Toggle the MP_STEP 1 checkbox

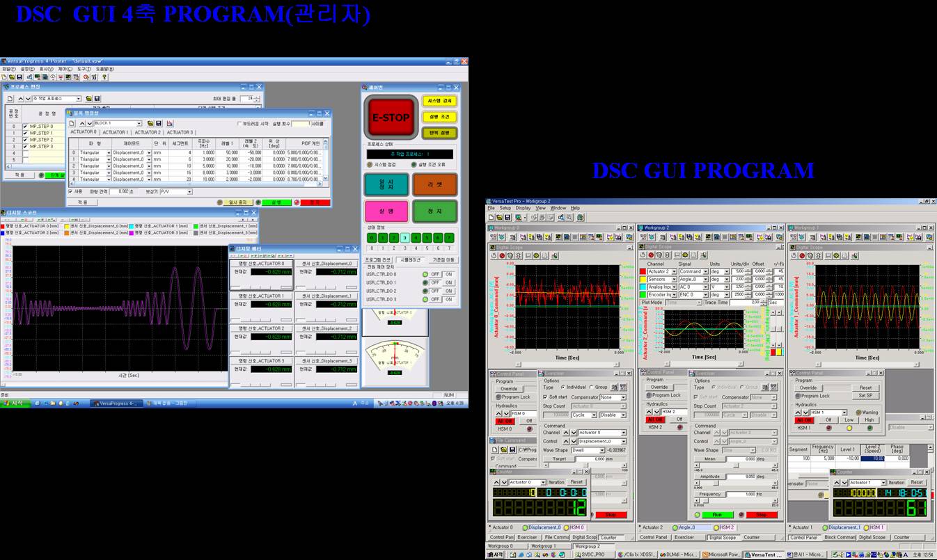(25, 133)
